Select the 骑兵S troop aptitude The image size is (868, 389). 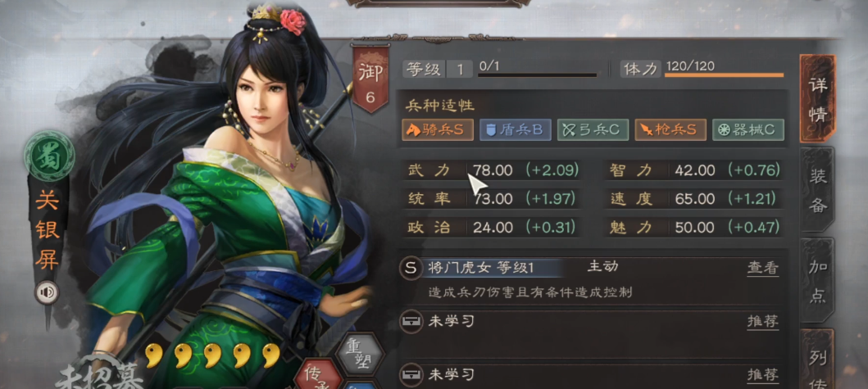(438, 130)
